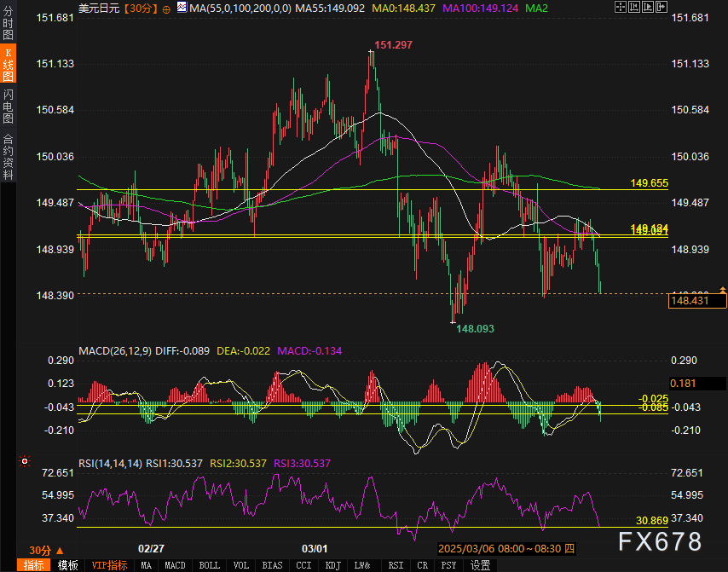Select the VOL indicator button
The width and height of the screenshot is (728, 572).
241,565
